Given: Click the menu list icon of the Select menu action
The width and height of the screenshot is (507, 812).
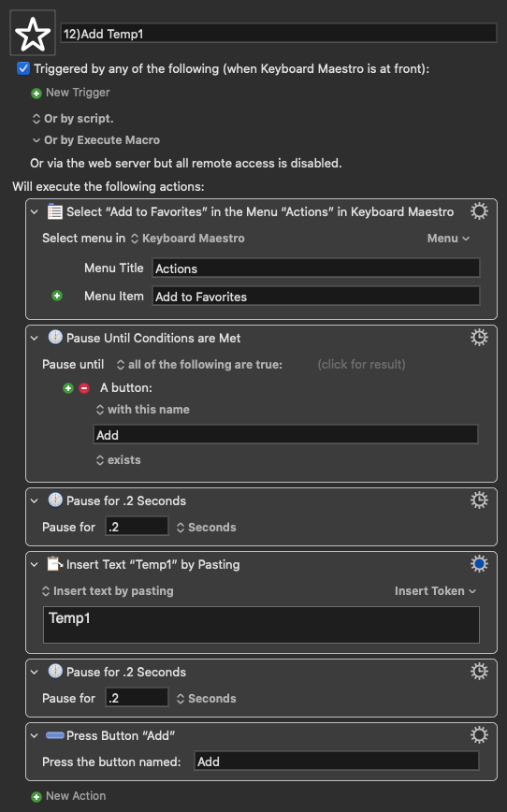Looking at the screenshot, I should pyautogui.click(x=55, y=211).
